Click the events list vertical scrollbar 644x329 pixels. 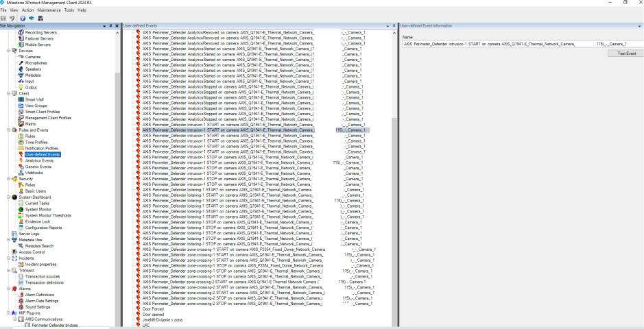point(394,206)
